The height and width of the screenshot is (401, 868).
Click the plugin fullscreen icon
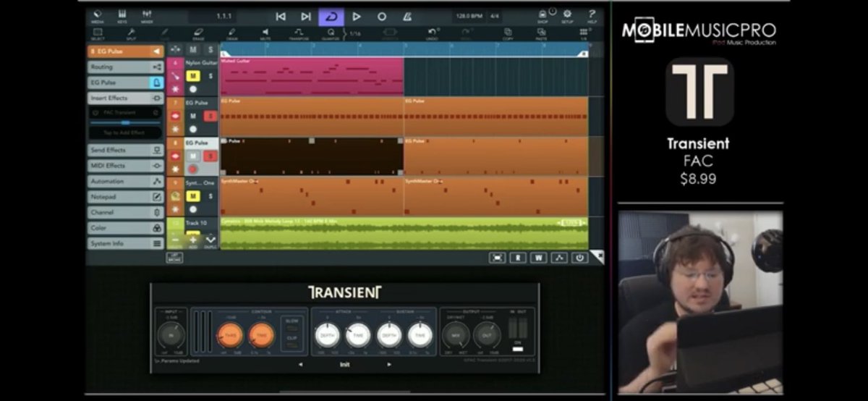click(497, 257)
